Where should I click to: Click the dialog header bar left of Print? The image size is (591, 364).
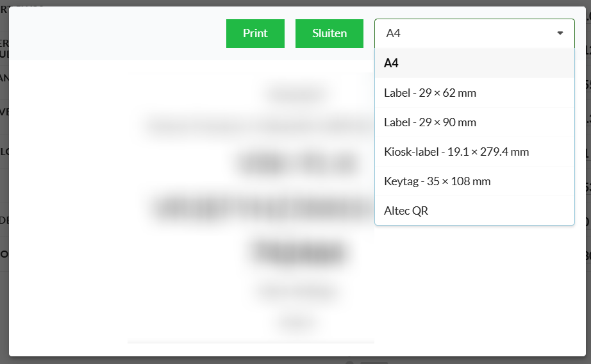pos(115,33)
